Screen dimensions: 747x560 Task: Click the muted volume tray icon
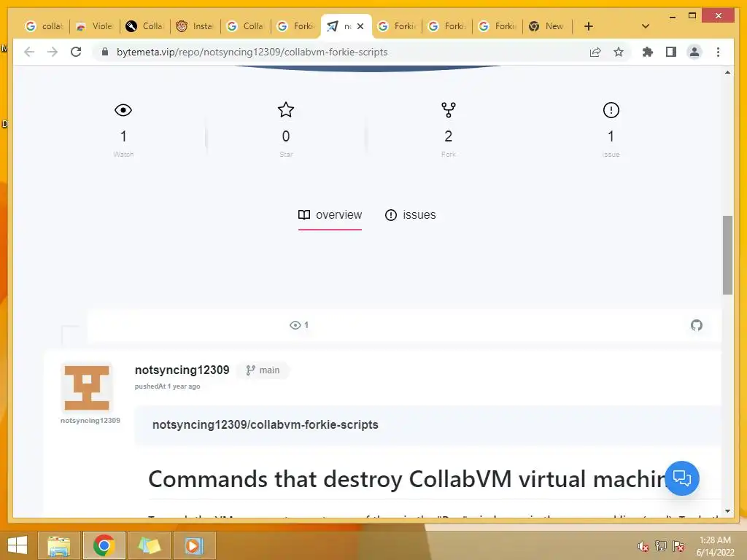pyautogui.click(x=643, y=546)
